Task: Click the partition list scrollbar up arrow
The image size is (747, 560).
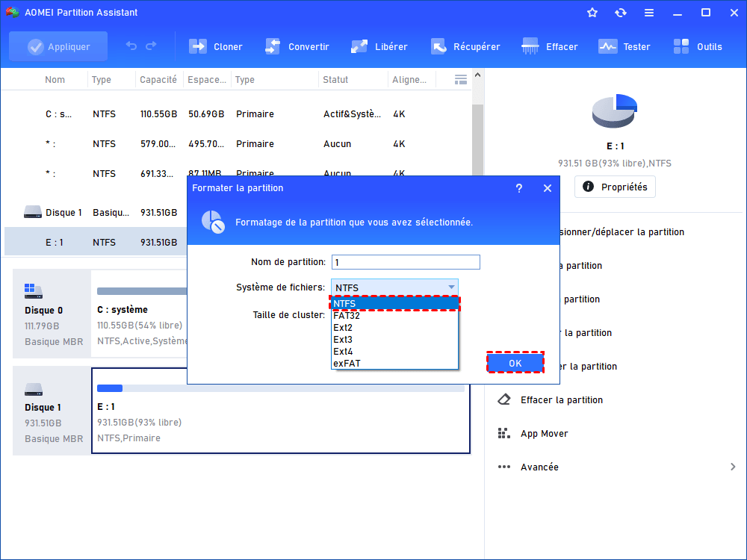Action: (x=478, y=75)
